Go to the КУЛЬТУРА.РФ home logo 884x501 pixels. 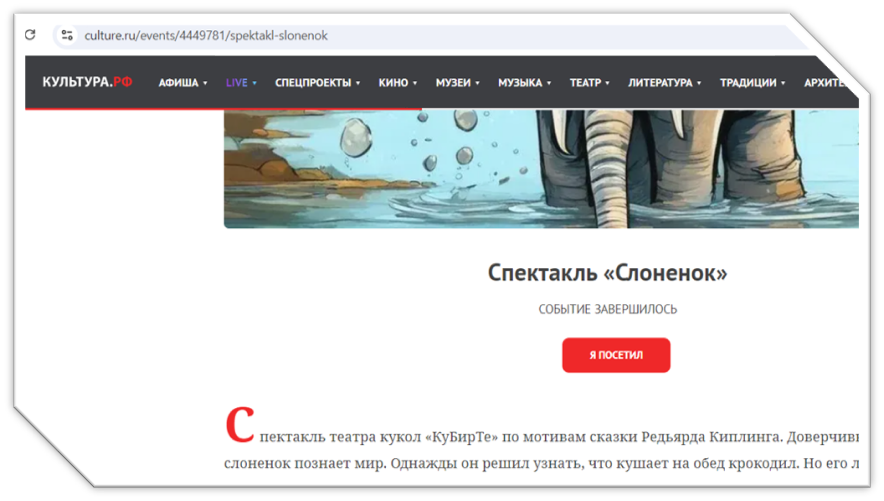click(x=87, y=82)
